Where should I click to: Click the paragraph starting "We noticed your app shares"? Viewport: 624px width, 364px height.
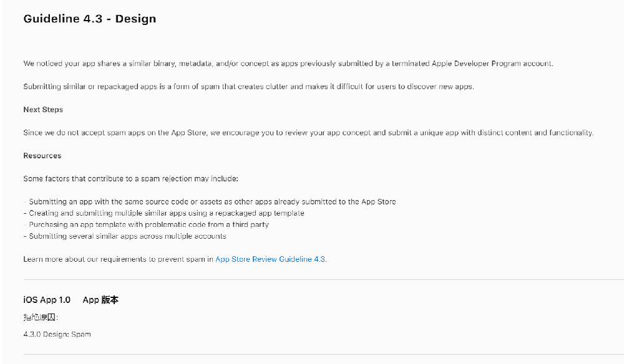click(288, 64)
